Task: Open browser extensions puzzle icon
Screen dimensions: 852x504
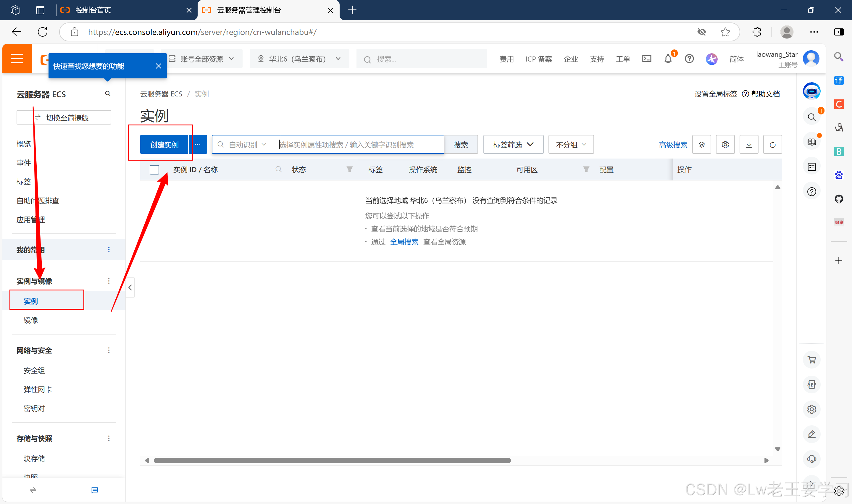Action: [756, 32]
